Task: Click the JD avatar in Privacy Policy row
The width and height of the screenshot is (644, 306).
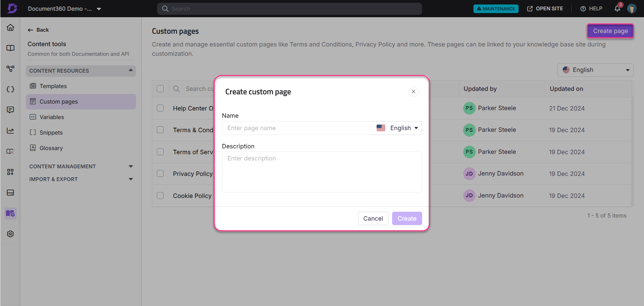Action: 469,173
